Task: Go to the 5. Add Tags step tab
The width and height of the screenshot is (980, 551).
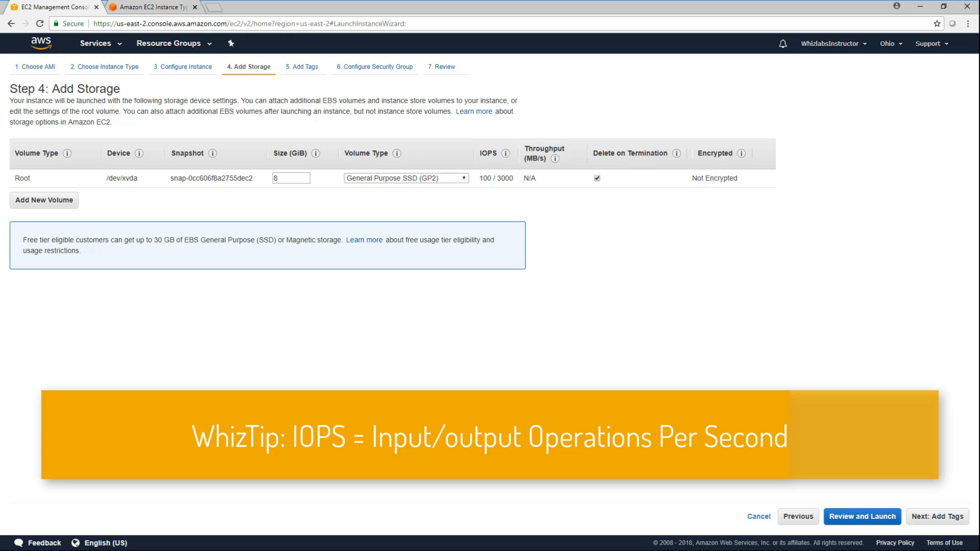Action: pyautogui.click(x=302, y=67)
